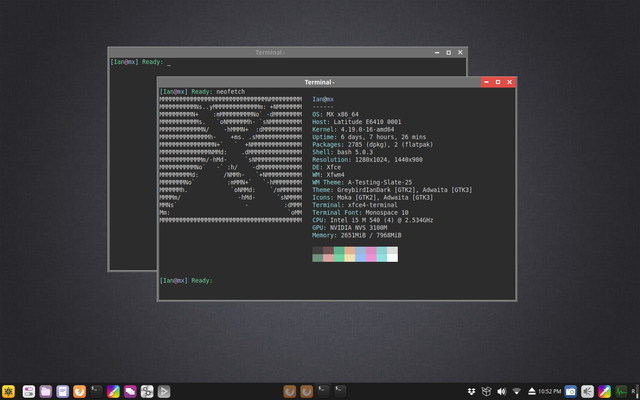Open the rainbow paintbrush icon beside the system monitor
640x400 pixels.
pos(604,392)
